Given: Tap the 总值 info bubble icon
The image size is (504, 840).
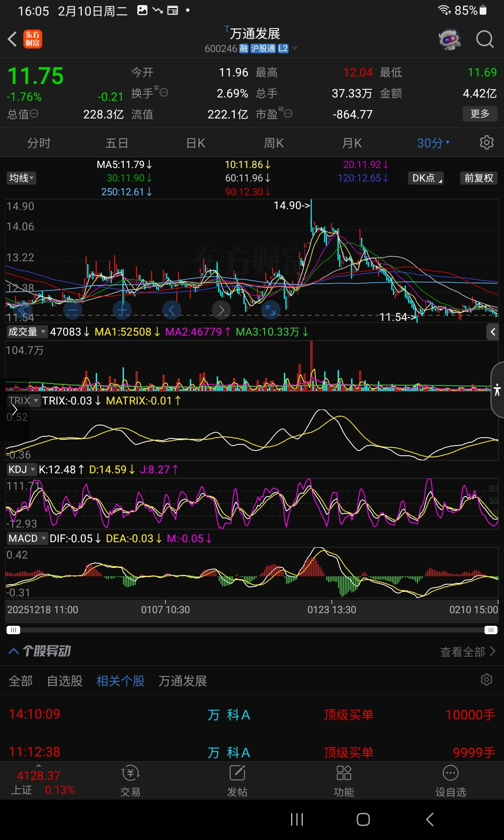Looking at the screenshot, I should 34,113.
